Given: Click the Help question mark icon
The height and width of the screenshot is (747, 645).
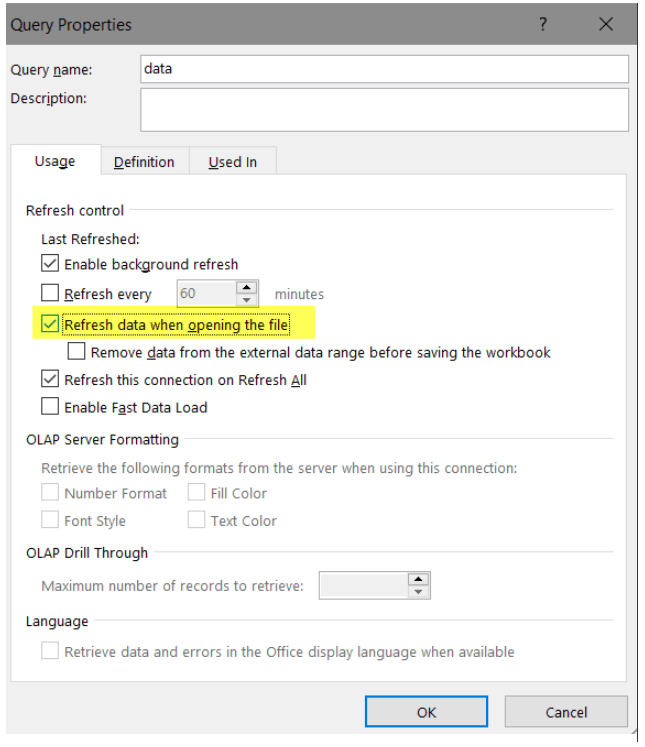Looking at the screenshot, I should pyautogui.click(x=543, y=24).
